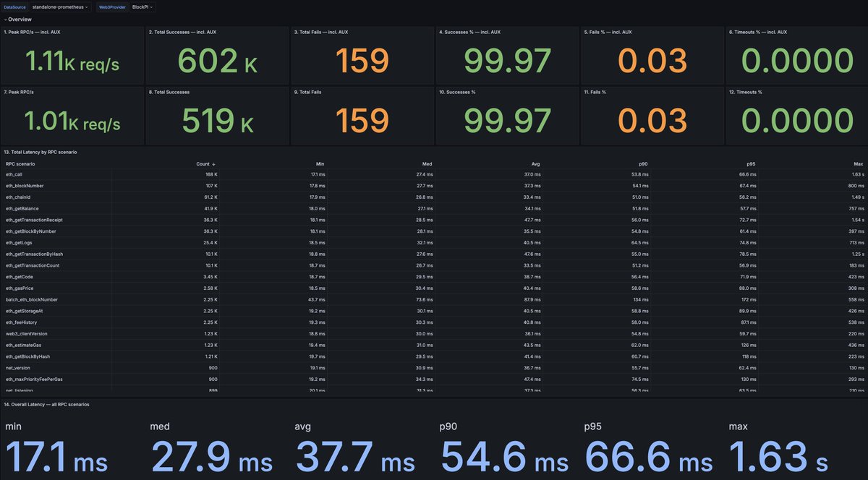
Task: Click panel title '8. Total Successes'
Action: (x=168, y=93)
